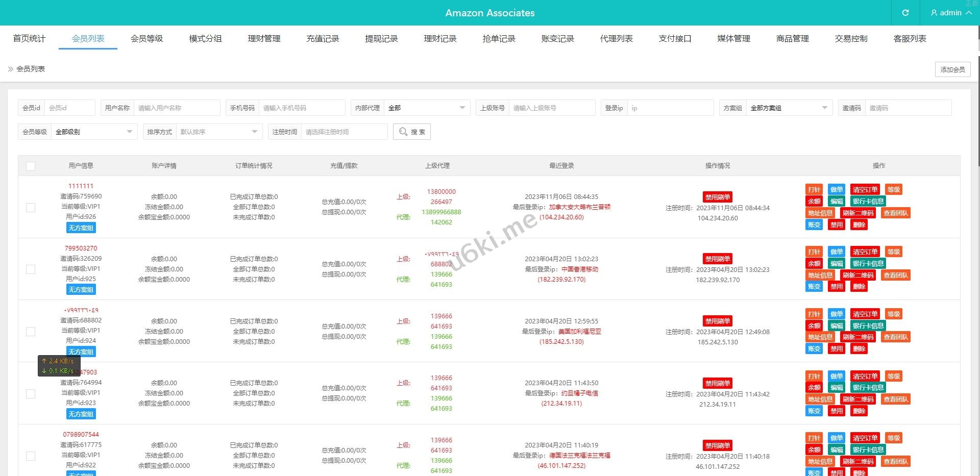Click the page vertical scrollbar
The height and width of the screenshot is (476, 980).
(977, 102)
